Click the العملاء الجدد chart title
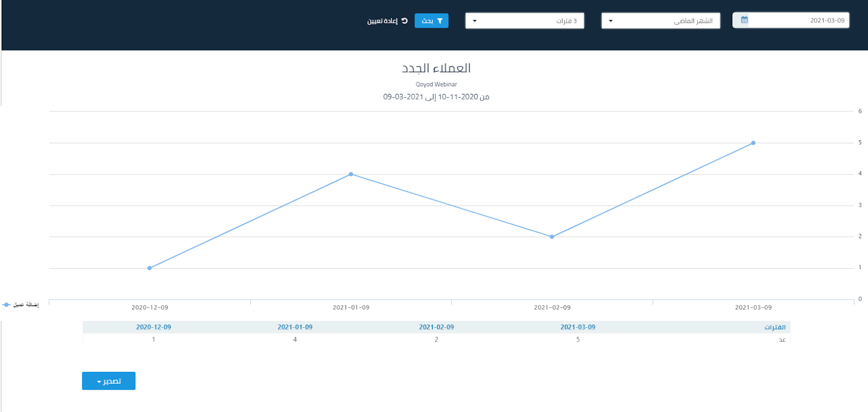Viewport: 868px width, 412px height. point(436,68)
